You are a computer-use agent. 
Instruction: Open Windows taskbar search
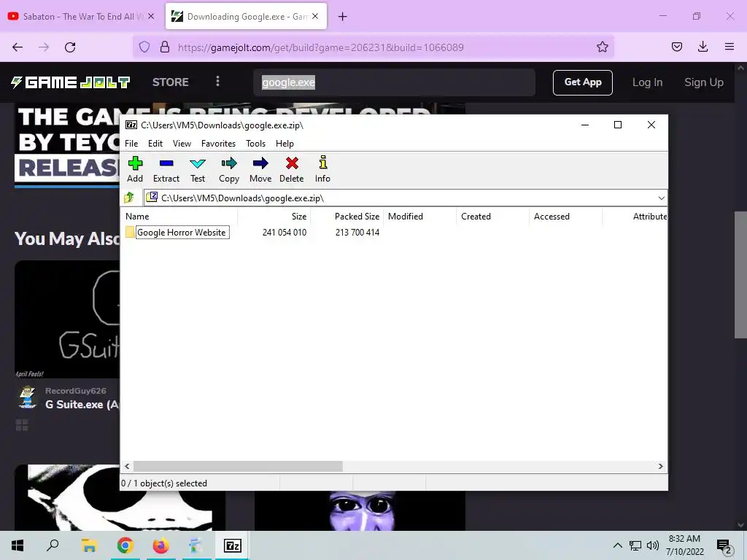53,545
